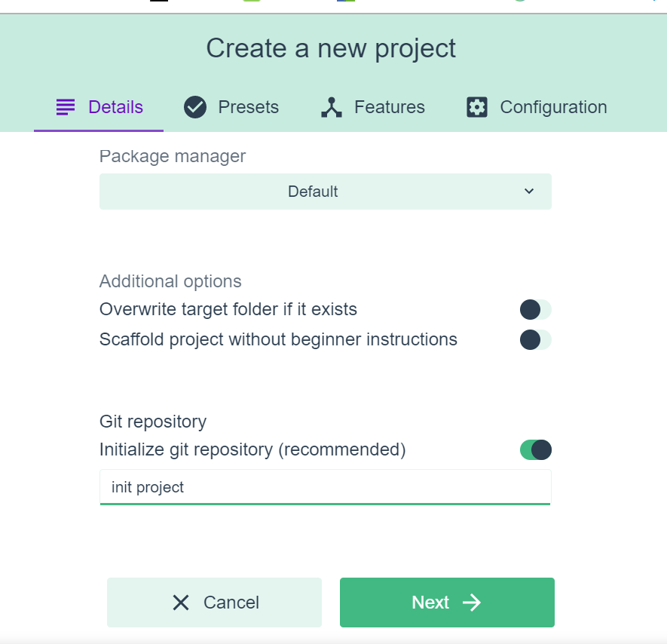The width and height of the screenshot is (667, 644).
Task: Open the Package manager dropdown
Action: click(x=325, y=192)
